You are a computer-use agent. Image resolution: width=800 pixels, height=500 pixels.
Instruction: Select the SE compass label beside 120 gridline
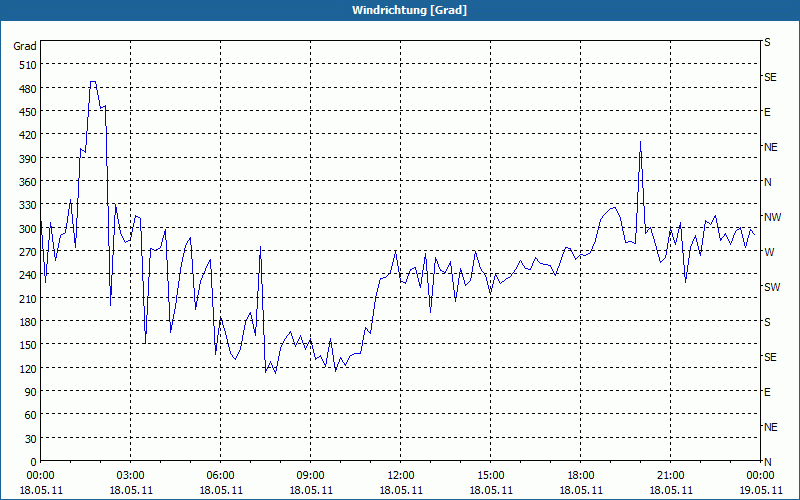770,357
